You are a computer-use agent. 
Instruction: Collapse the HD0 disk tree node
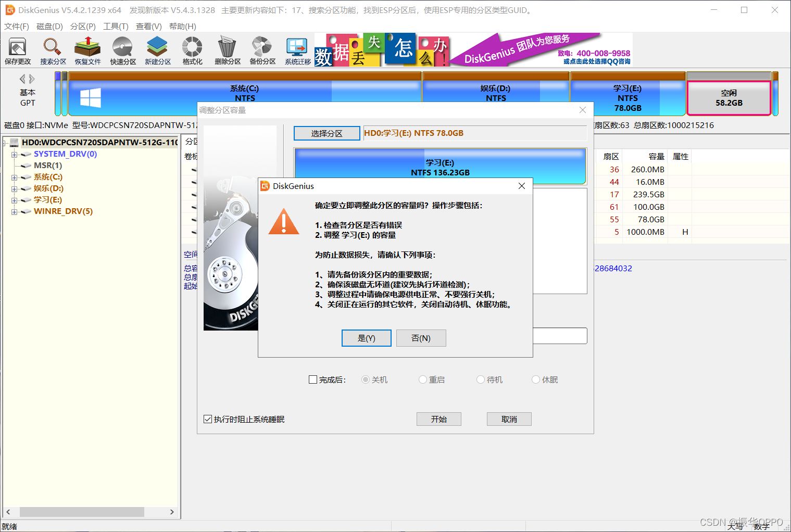coord(5,143)
